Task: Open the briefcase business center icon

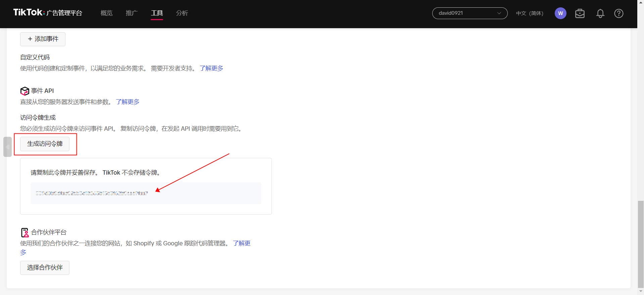Action: pyautogui.click(x=580, y=13)
